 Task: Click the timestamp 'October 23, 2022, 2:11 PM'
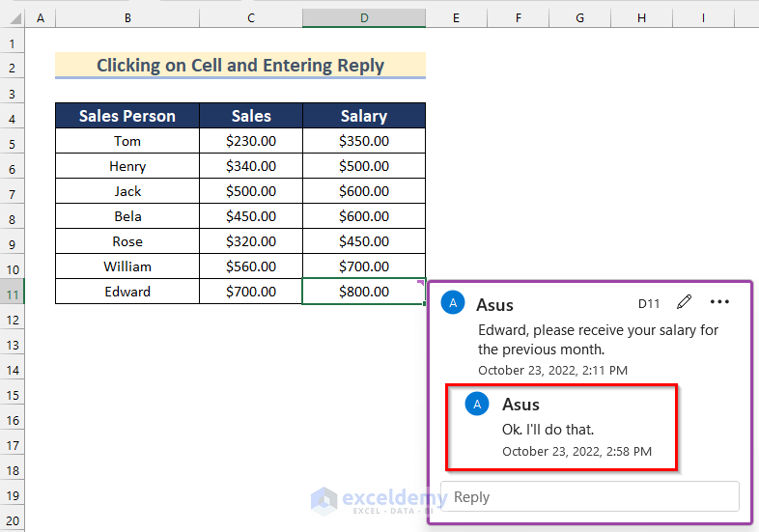click(x=552, y=371)
